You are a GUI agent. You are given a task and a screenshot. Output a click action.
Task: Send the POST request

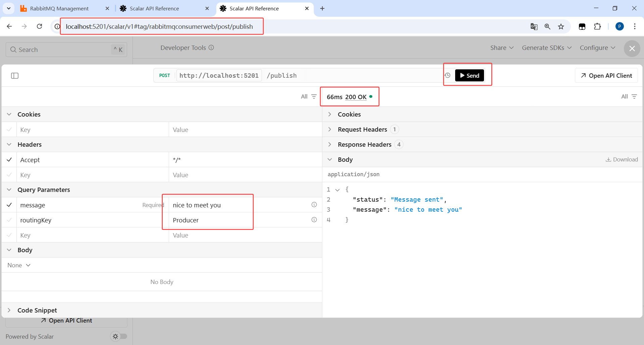tap(469, 75)
